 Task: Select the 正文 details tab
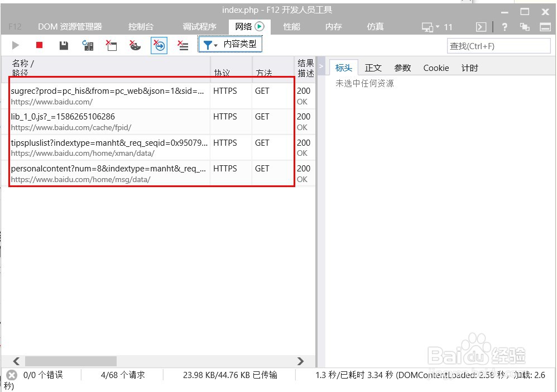373,68
